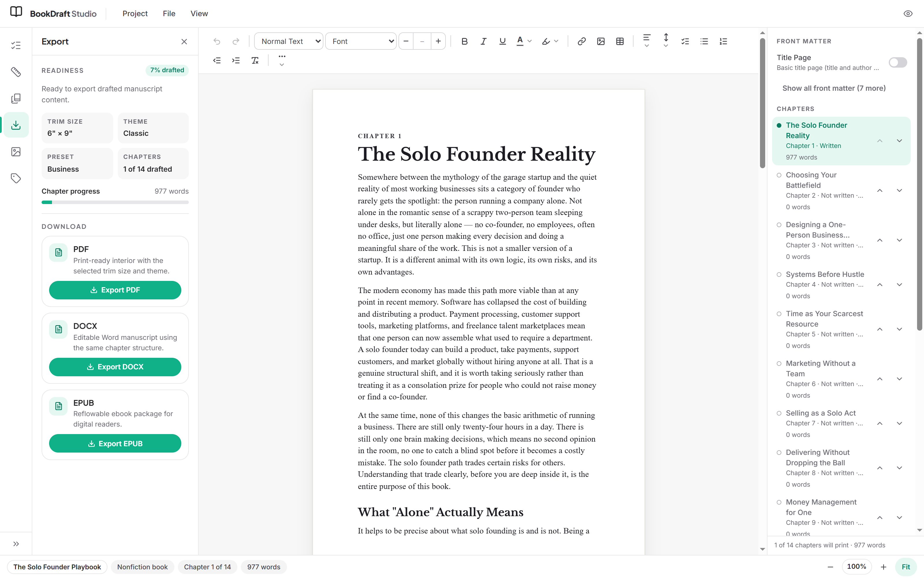Open text alignment dropdown

click(x=647, y=41)
